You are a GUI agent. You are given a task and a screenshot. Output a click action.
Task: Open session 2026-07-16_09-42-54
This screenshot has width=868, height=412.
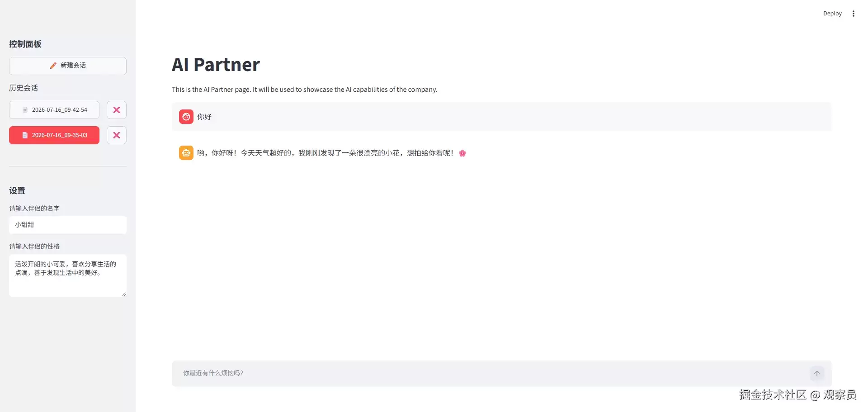point(54,110)
